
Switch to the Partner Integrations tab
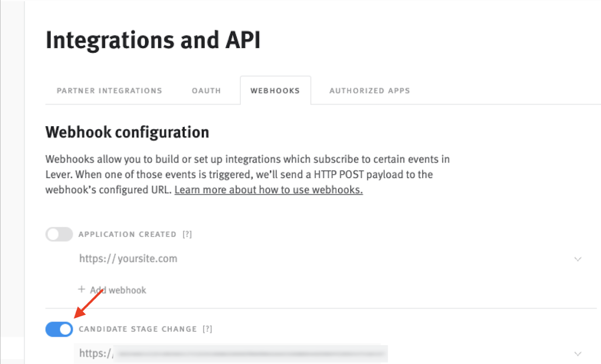pyautogui.click(x=109, y=91)
